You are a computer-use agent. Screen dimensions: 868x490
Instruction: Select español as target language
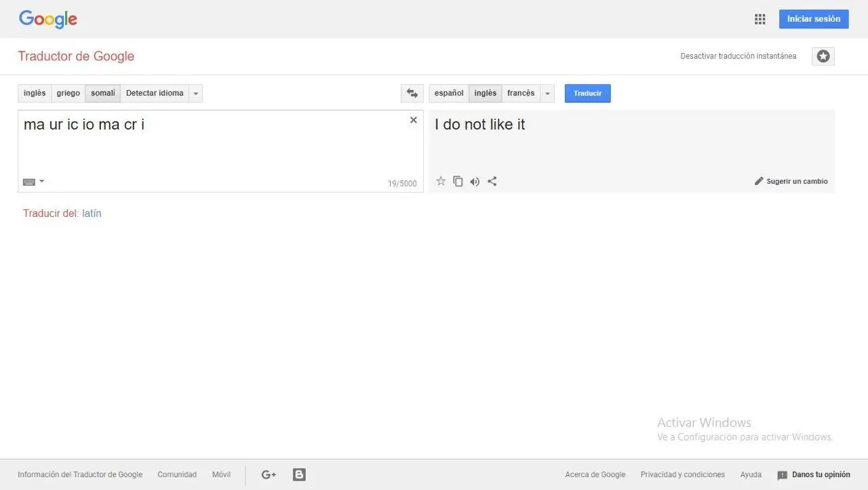click(x=449, y=94)
